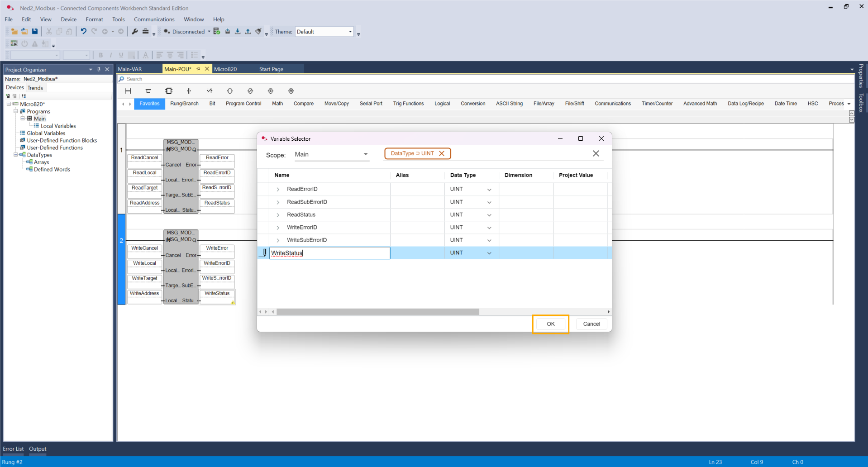Open the Scope dropdown in Variable Selector
The width and height of the screenshot is (868, 467).
(365, 154)
